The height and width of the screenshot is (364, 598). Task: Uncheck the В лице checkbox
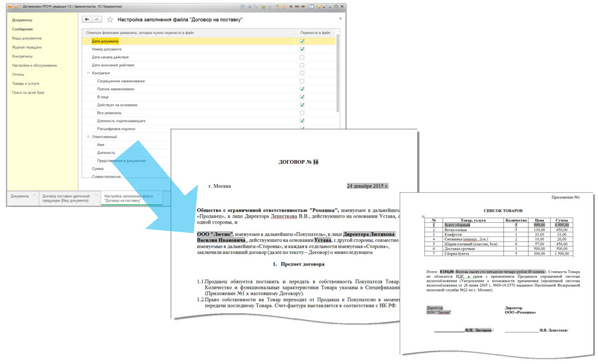[x=302, y=97]
